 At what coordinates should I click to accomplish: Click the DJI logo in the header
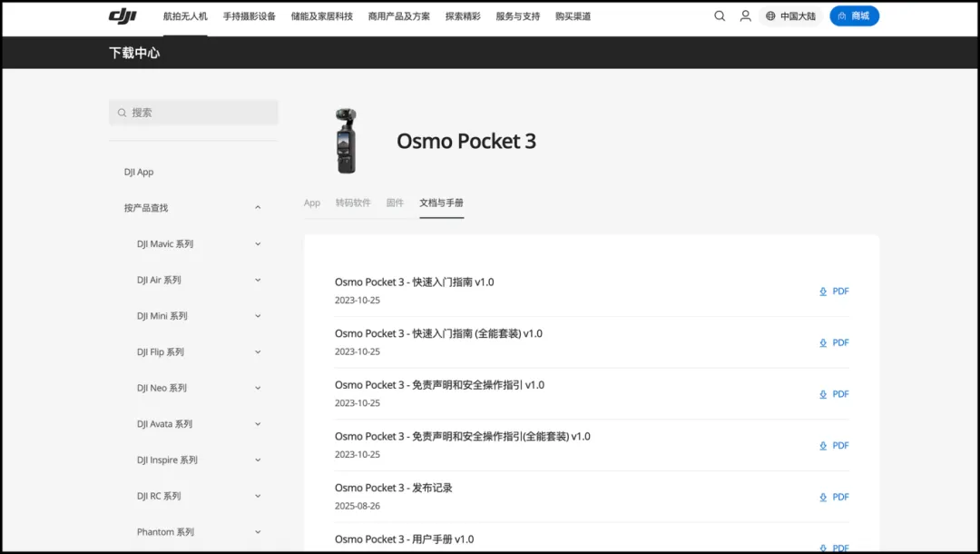(122, 16)
